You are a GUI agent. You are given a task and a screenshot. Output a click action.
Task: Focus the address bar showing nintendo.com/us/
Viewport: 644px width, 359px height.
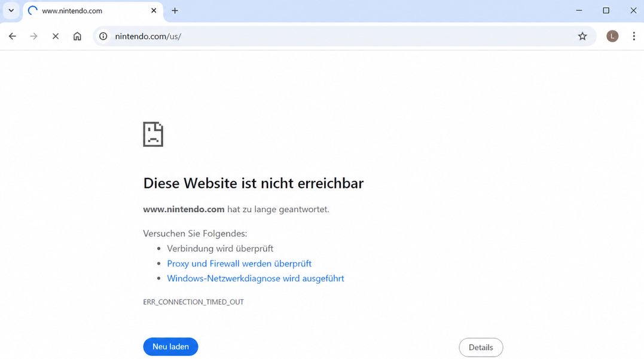tap(344, 36)
